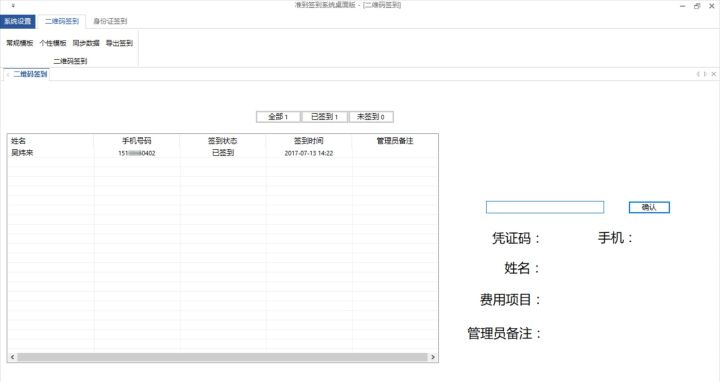Close the 二维码签到 document tab
Viewport: 720px width, 382px height.
pyautogui.click(x=714, y=74)
